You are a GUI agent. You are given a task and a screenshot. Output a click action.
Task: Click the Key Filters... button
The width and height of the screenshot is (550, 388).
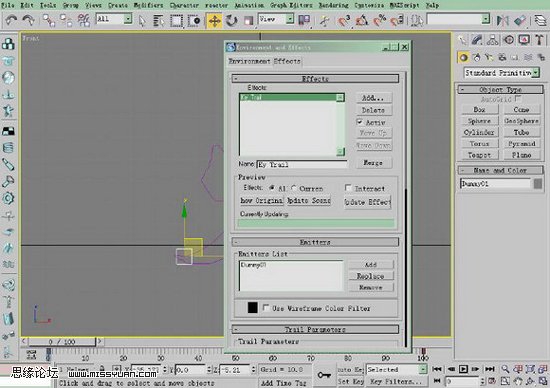pos(396,381)
